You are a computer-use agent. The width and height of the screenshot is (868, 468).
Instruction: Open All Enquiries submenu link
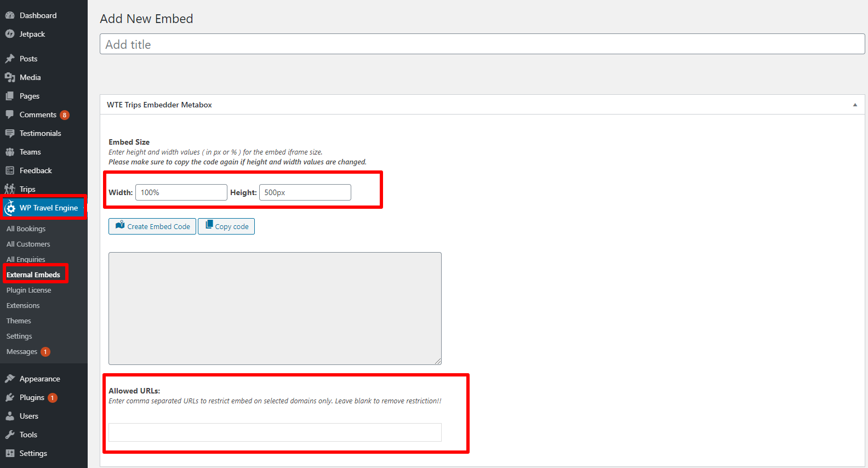point(26,259)
